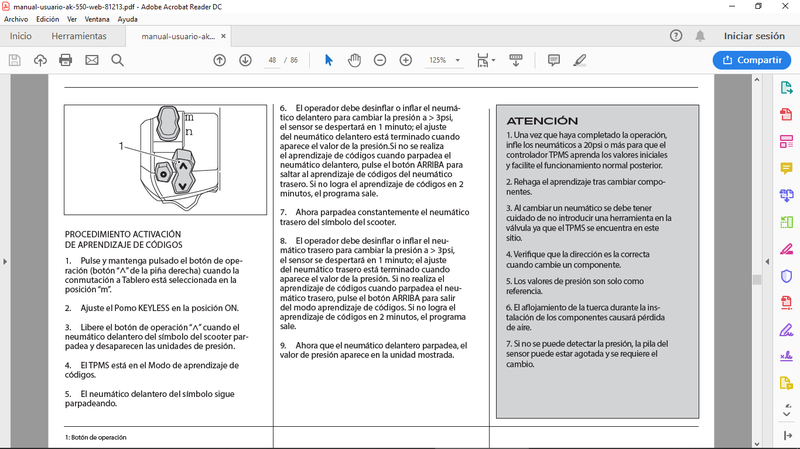This screenshot has height=449, width=800.
Task: Select the hand pan tool
Action: coord(354,60)
